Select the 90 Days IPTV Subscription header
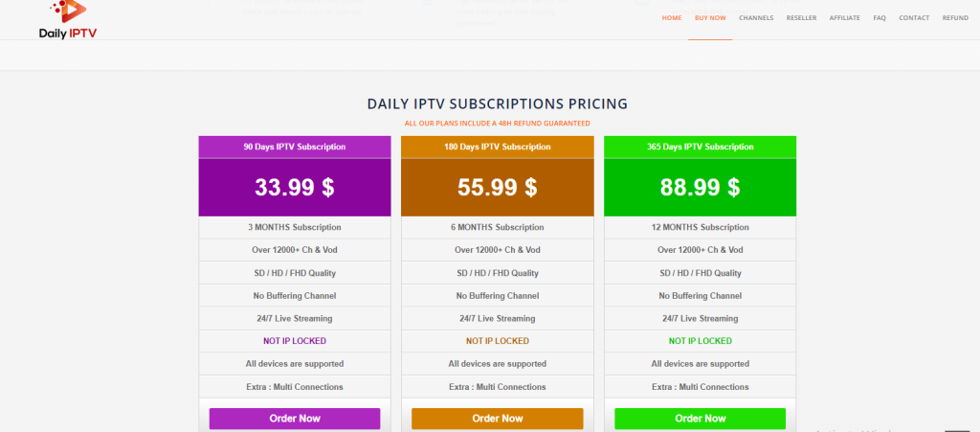The image size is (980, 432). point(295,148)
